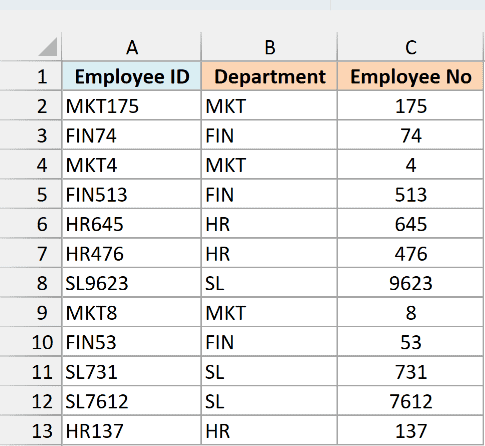Click Department cell FIN in row 5
Image resolution: width=485 pixels, height=446 pixels.
click(x=269, y=194)
